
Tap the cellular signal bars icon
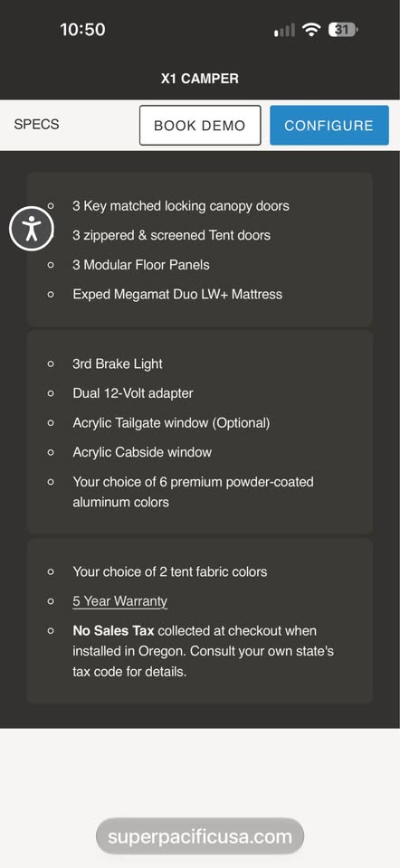pyautogui.click(x=285, y=31)
